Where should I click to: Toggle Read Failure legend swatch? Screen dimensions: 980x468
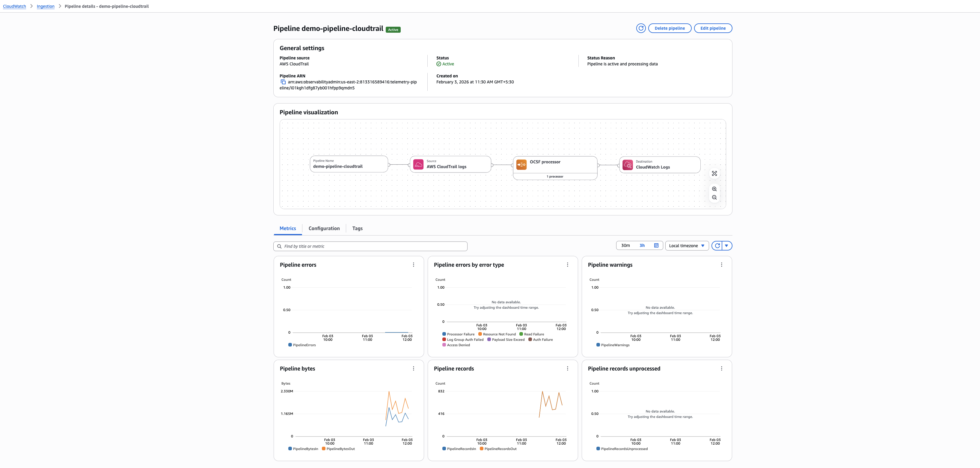pos(521,334)
